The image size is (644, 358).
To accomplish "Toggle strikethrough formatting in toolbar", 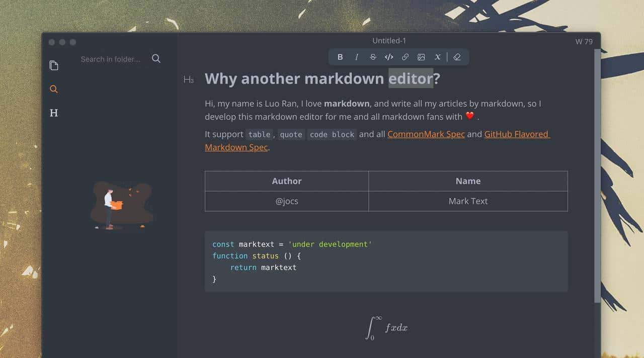I will click(372, 57).
